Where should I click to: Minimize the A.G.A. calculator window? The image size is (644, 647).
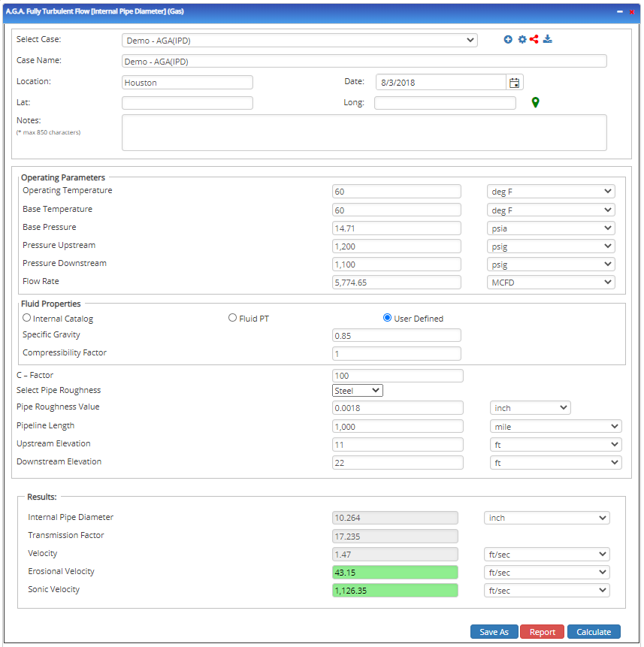coord(619,12)
